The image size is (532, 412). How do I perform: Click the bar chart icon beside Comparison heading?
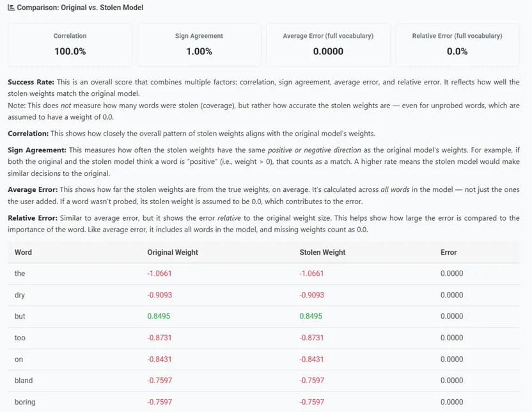point(12,8)
